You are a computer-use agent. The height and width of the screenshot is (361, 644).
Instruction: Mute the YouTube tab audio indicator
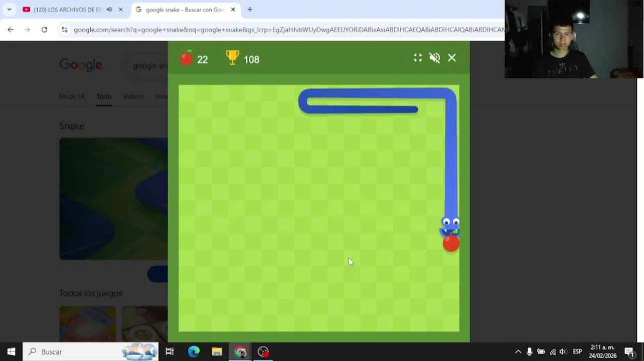[109, 10]
